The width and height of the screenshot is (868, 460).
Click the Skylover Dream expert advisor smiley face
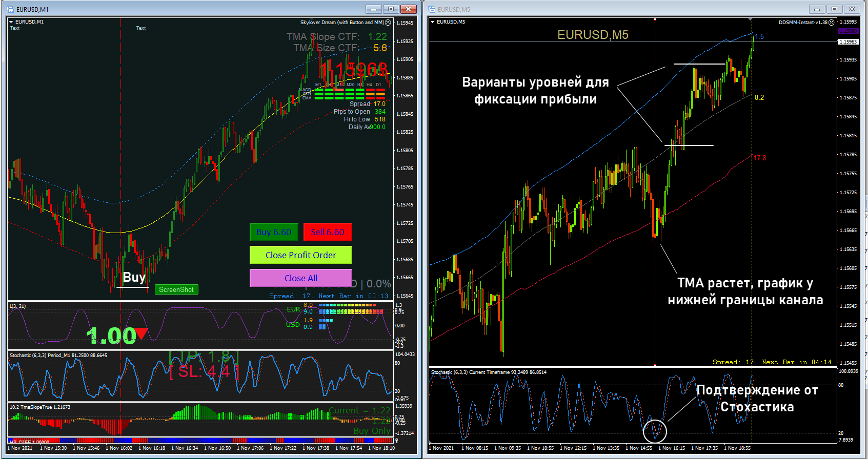coord(388,23)
